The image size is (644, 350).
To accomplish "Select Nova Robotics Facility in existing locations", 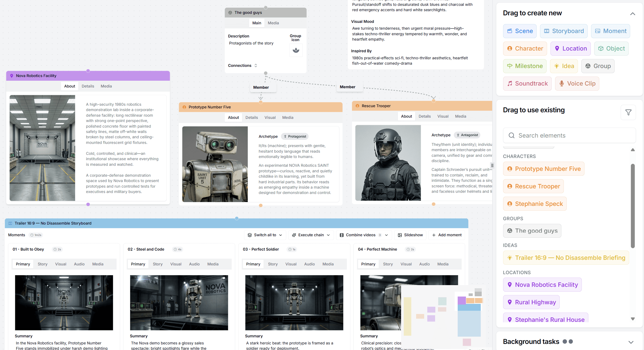I will 542,285.
